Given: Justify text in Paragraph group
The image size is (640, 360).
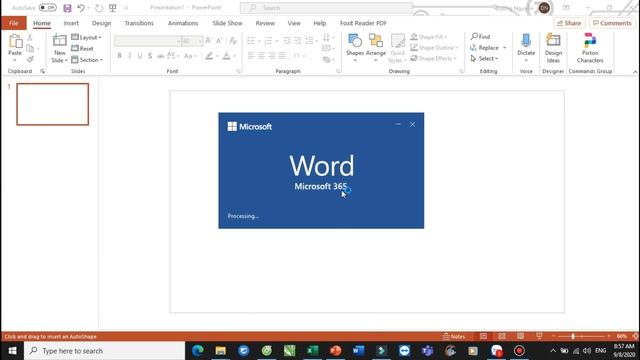Looking at the screenshot, I should [282, 56].
